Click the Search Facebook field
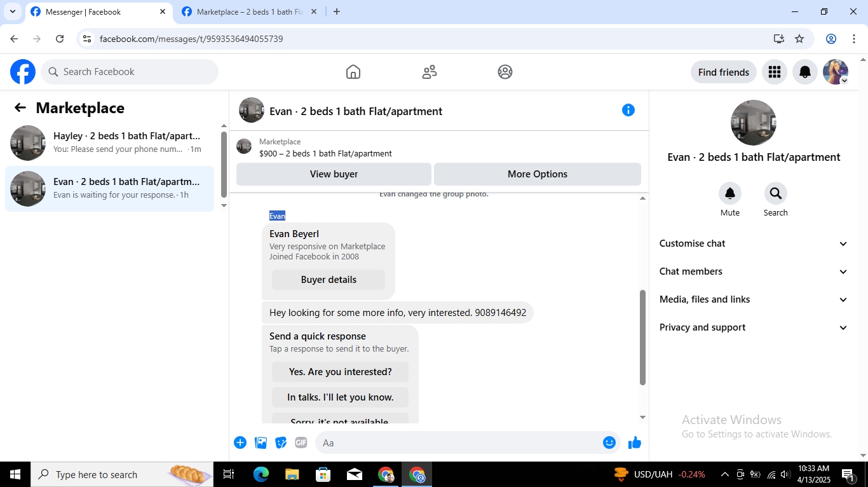 tap(130, 72)
